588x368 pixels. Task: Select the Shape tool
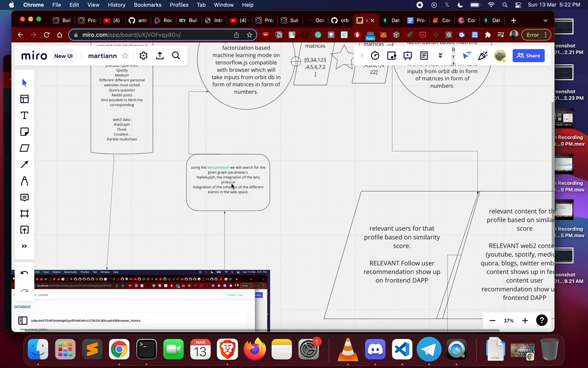pos(24,148)
